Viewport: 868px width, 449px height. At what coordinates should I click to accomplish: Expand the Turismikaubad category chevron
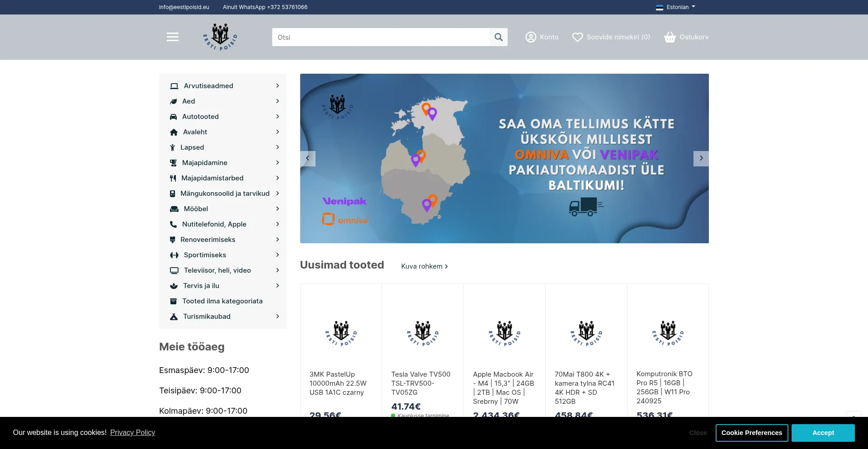point(278,317)
